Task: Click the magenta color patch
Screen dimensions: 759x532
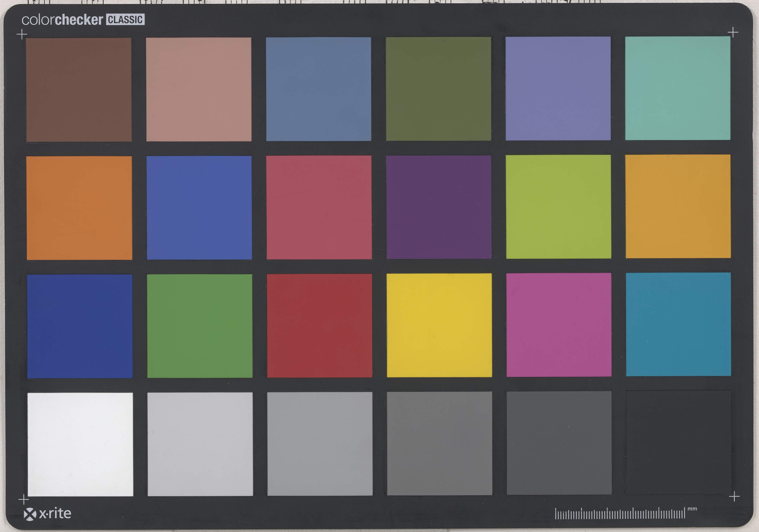Action: [x=559, y=325]
